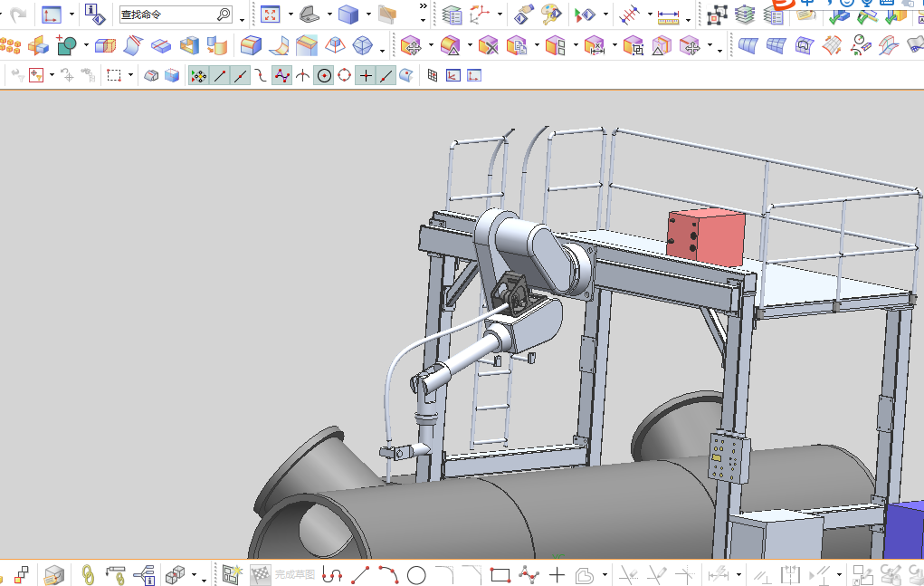This screenshot has height=586, width=924.
Task: Click the Delete Face icon
Action: click(x=489, y=44)
